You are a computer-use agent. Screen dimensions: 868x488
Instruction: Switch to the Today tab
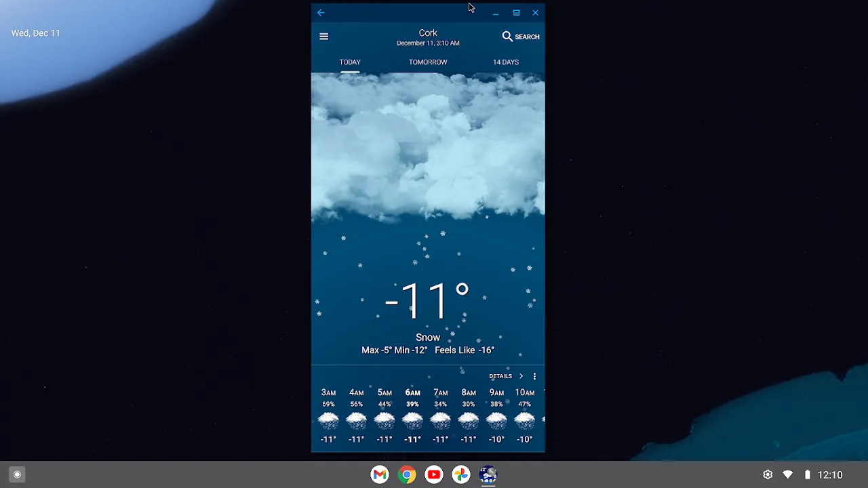pos(350,62)
